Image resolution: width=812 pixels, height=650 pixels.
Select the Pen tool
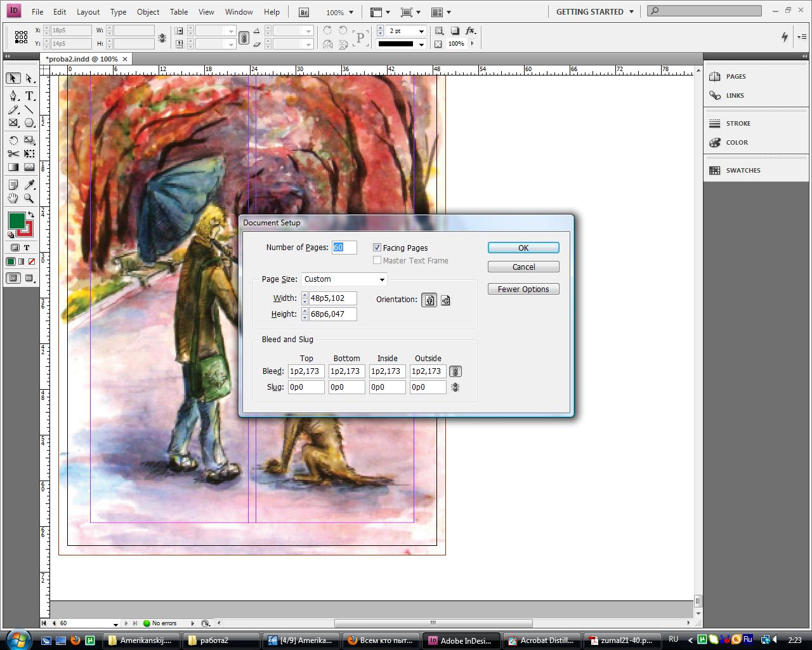pyautogui.click(x=13, y=96)
